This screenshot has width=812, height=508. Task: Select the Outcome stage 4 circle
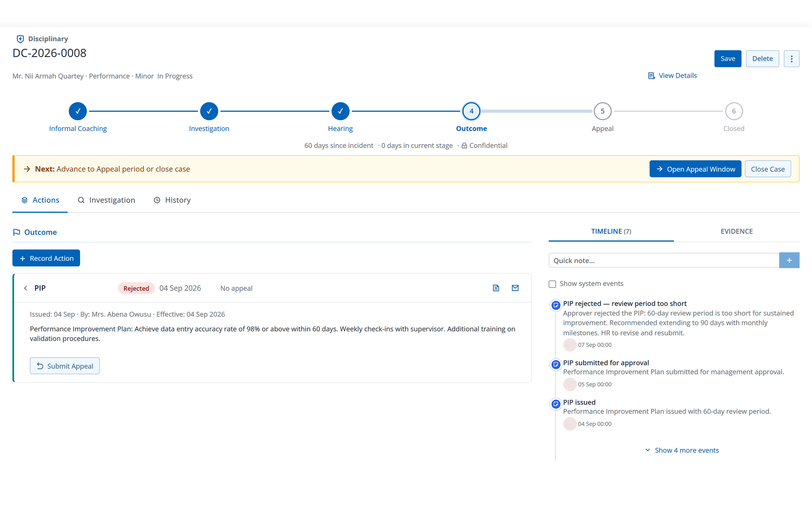471,111
